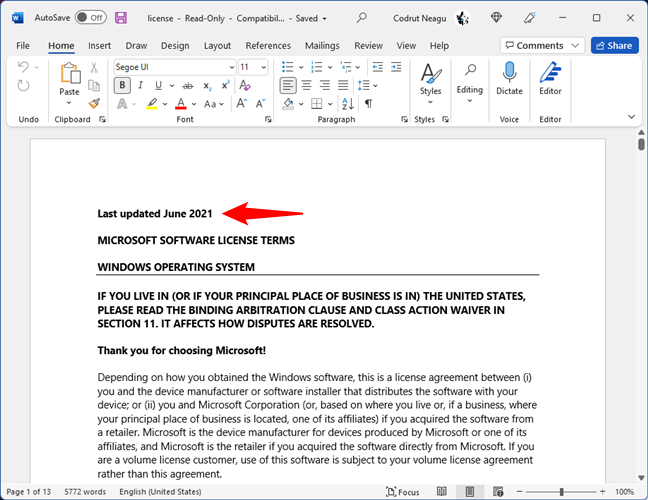Image resolution: width=648 pixels, height=500 pixels.
Task: Toggle Italic formatting
Action: click(141, 85)
